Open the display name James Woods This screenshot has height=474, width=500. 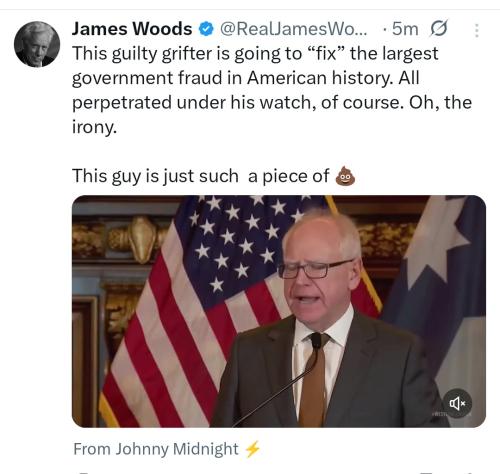tap(132, 29)
